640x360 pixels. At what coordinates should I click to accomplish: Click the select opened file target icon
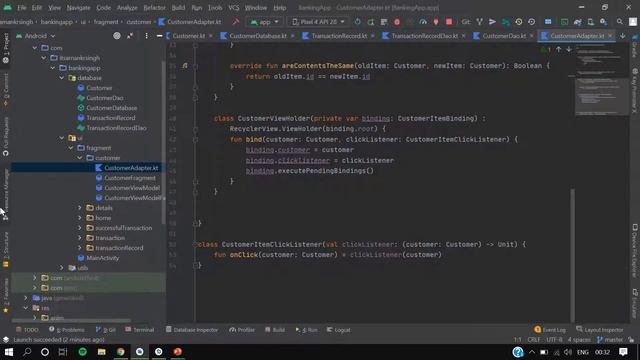tap(117, 36)
